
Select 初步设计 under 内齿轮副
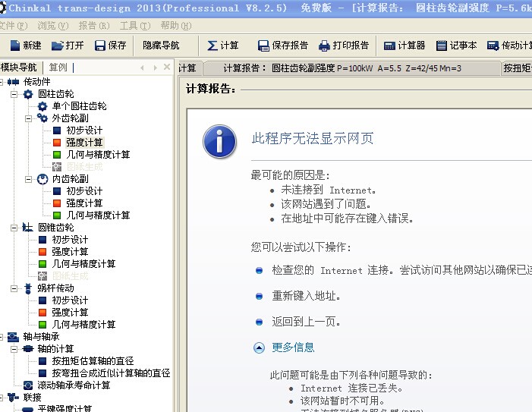point(84,191)
